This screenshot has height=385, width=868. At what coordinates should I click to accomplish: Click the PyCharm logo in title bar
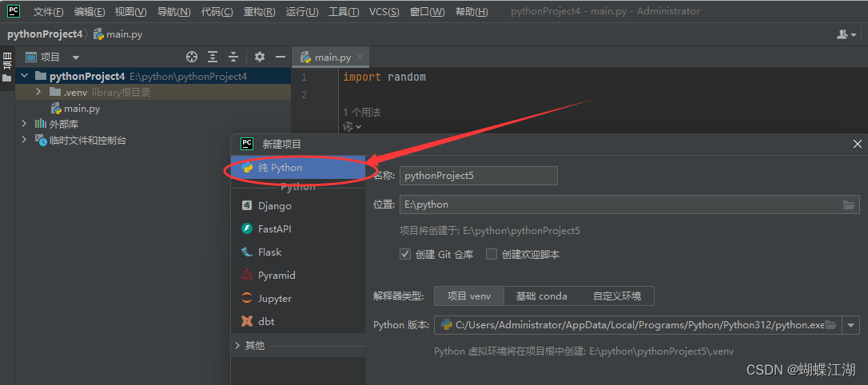click(x=14, y=11)
